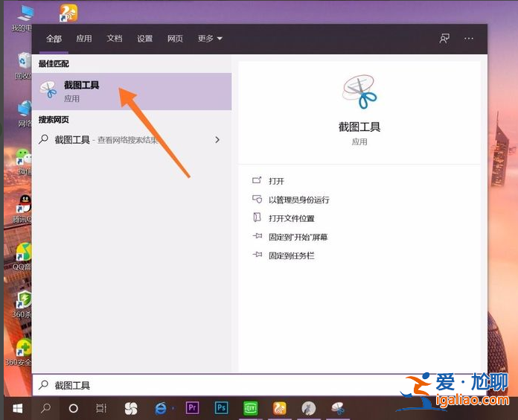Viewport: 518px width, 420px height.
Task: Choose 固定到任务栏
Action: pyautogui.click(x=292, y=255)
